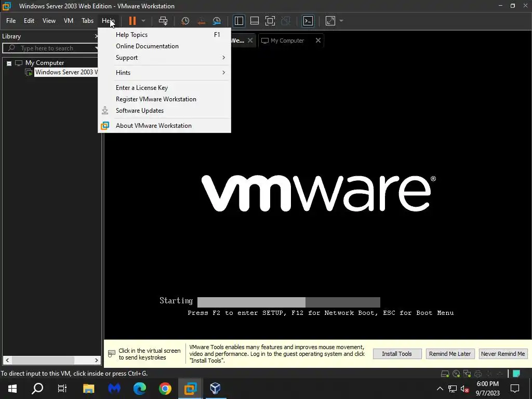Select Register VMware Workstation
The height and width of the screenshot is (399, 532).
point(164,99)
